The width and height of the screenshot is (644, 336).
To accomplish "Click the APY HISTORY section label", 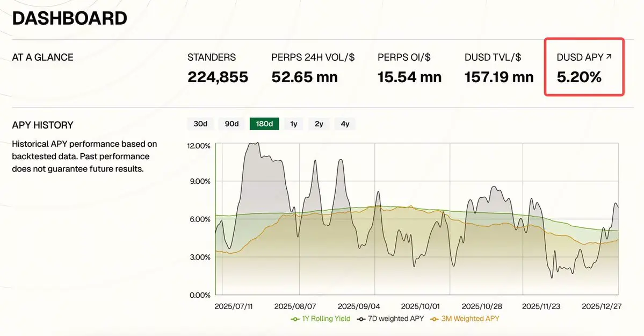I will [43, 125].
